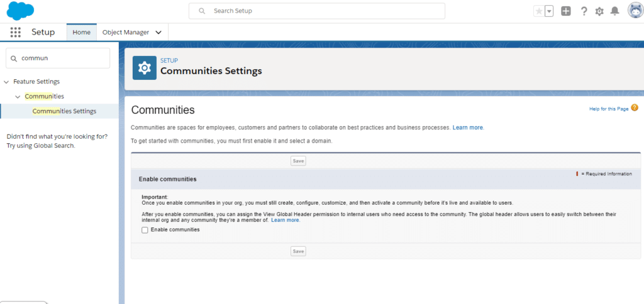Image resolution: width=644 pixels, height=304 pixels.
Task: Open the Notifications bell icon
Action: click(x=615, y=11)
